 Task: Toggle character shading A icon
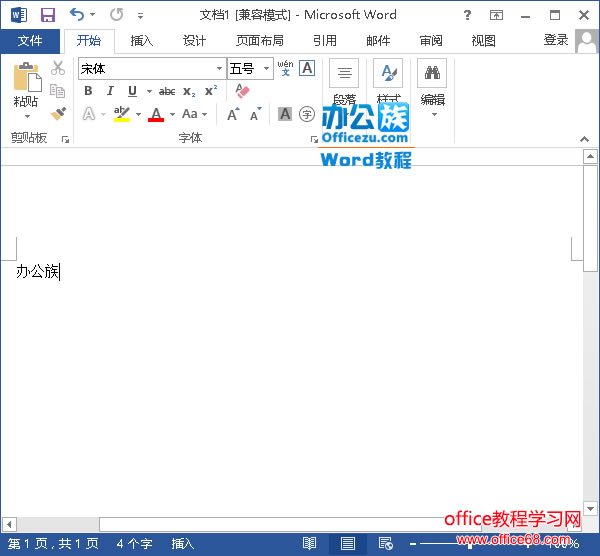click(x=285, y=114)
